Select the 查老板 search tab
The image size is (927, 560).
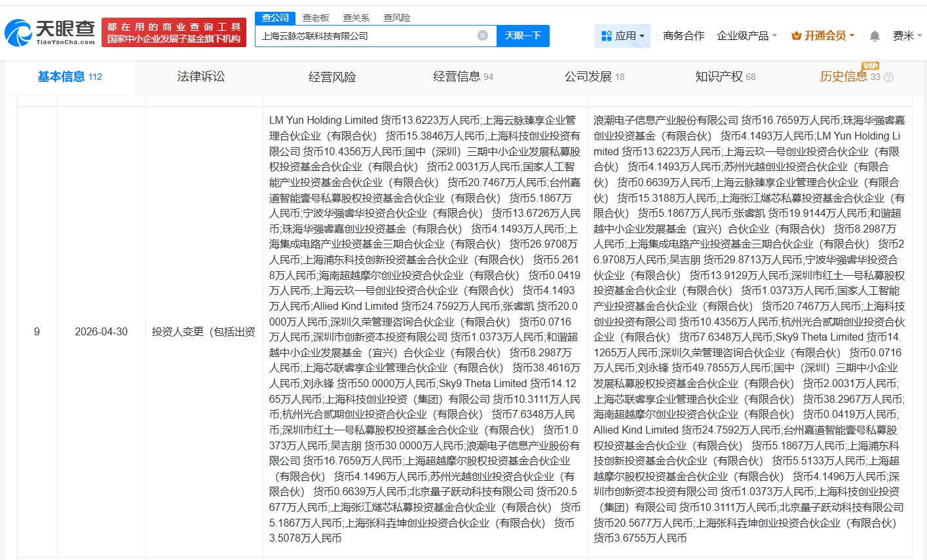pyautogui.click(x=316, y=18)
